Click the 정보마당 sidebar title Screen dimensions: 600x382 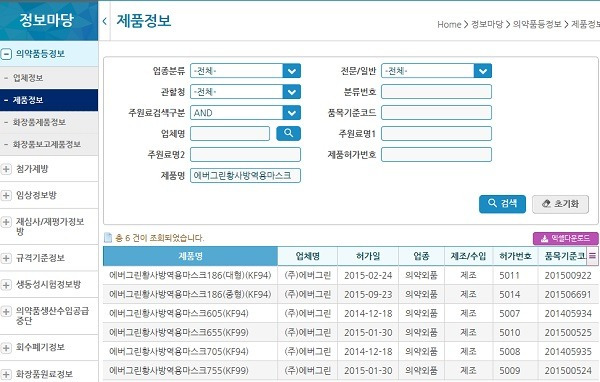(46, 20)
